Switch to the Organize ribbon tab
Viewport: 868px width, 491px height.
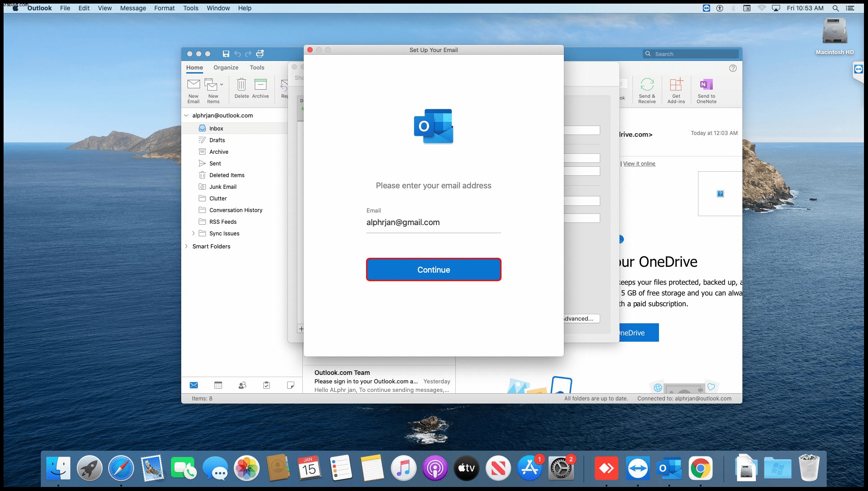click(x=226, y=68)
